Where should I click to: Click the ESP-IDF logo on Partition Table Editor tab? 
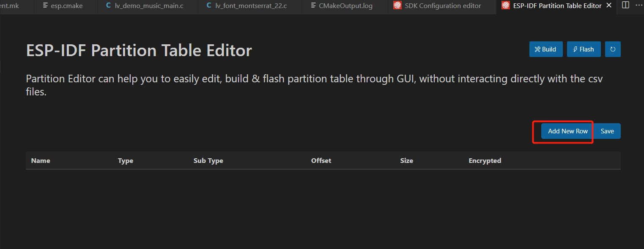coord(505,5)
